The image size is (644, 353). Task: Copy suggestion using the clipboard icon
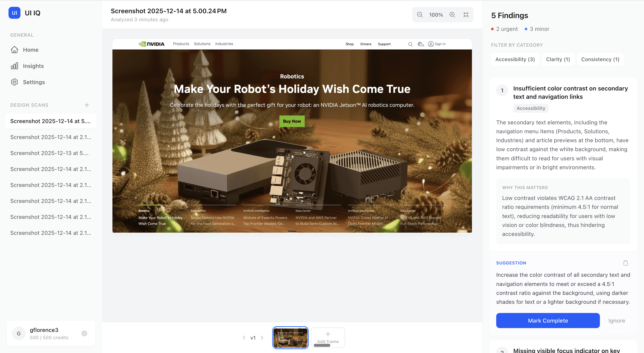click(x=625, y=263)
